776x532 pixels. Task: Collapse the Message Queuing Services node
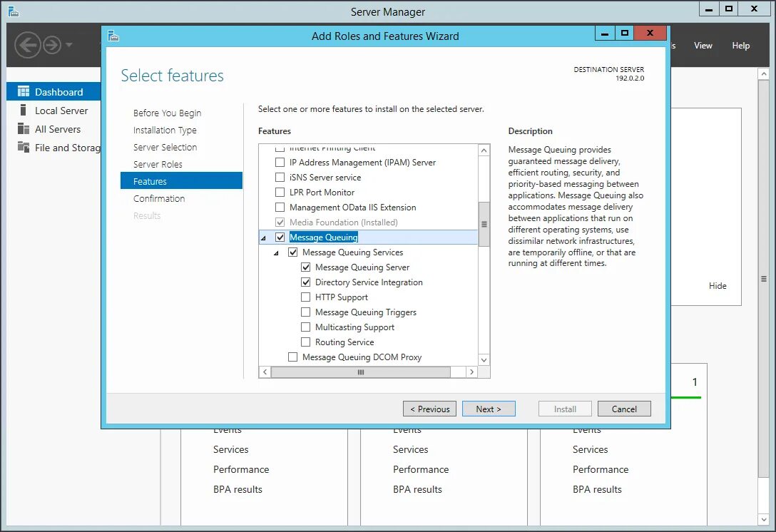tap(277, 253)
